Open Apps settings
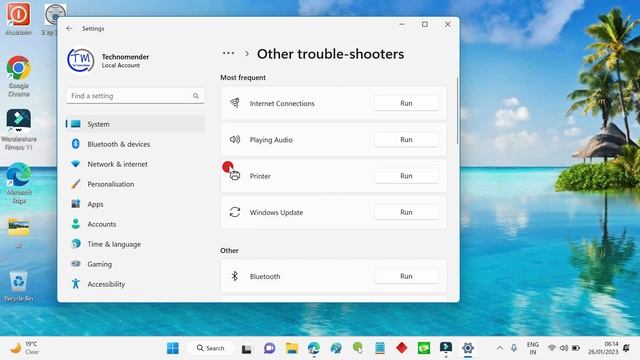640x360 pixels. (x=135, y=204)
